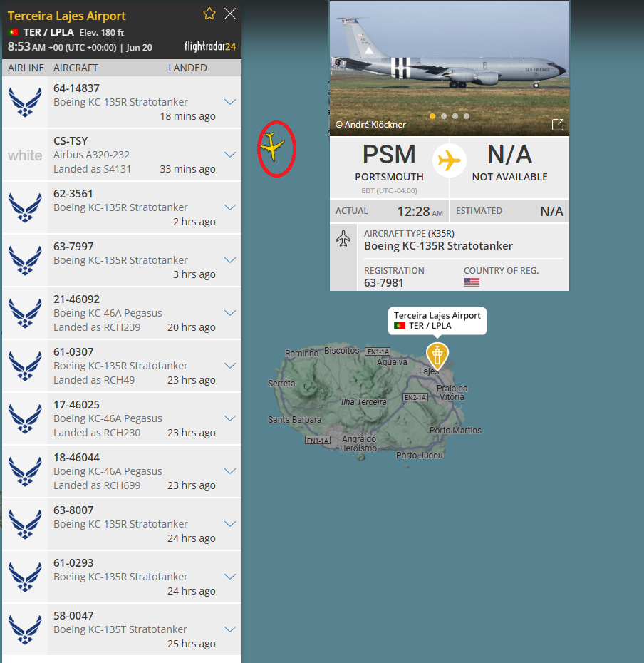Show the fourth photo using carousel dot
Screen dimensions: 644x663
pyautogui.click(x=467, y=116)
